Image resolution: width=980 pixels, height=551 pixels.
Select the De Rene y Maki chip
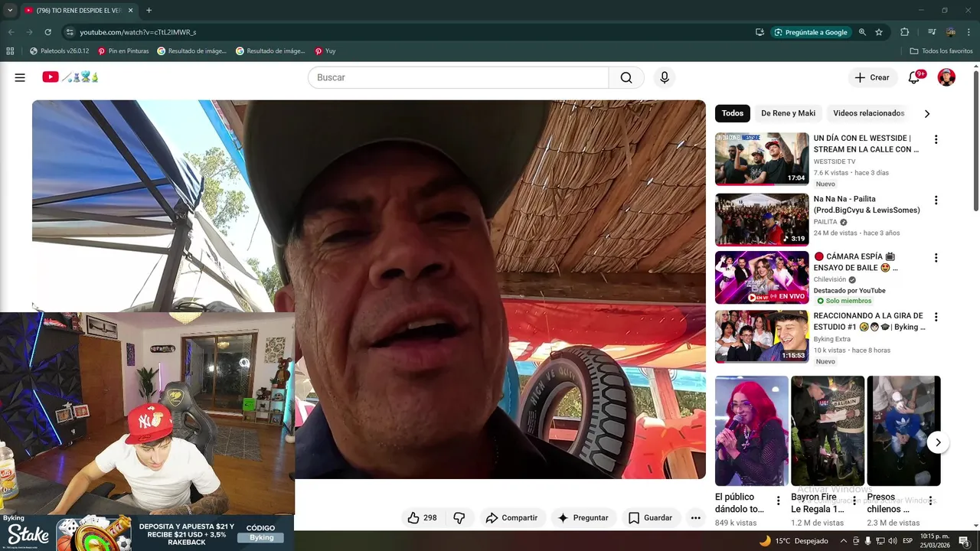pyautogui.click(x=789, y=113)
